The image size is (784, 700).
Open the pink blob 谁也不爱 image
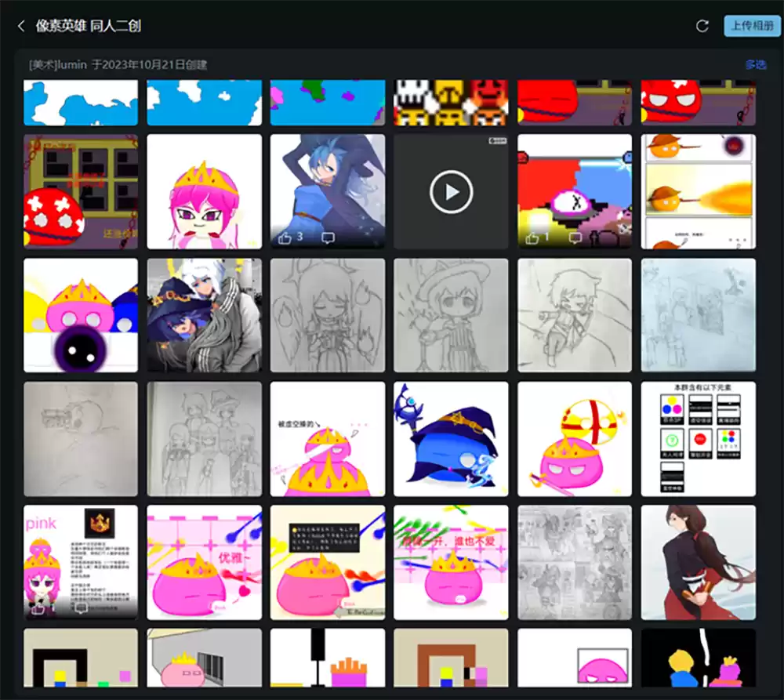[451, 563]
